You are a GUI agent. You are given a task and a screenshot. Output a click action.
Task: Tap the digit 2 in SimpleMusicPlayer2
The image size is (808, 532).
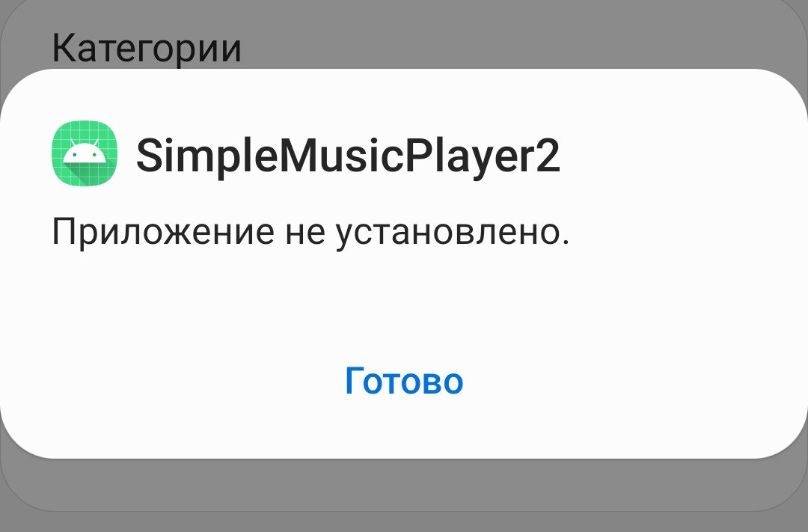(547, 155)
